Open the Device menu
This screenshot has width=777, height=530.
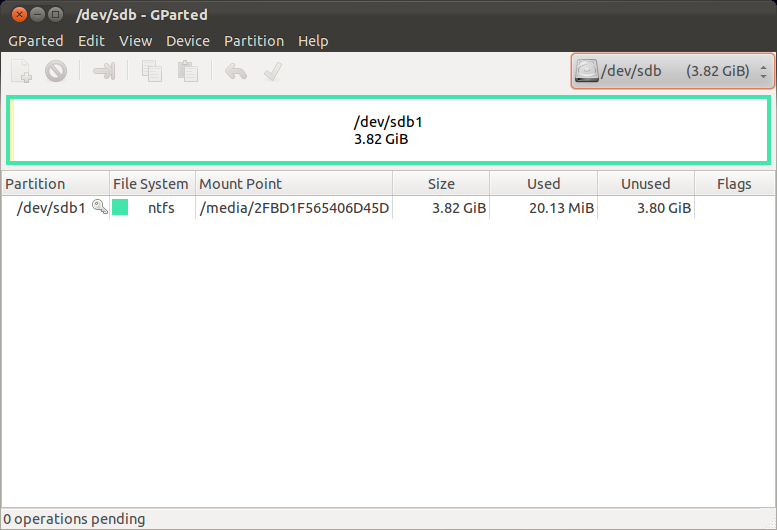point(188,41)
